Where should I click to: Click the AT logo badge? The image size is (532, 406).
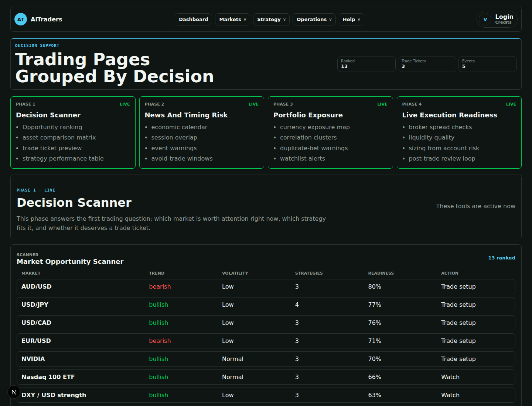coord(21,19)
